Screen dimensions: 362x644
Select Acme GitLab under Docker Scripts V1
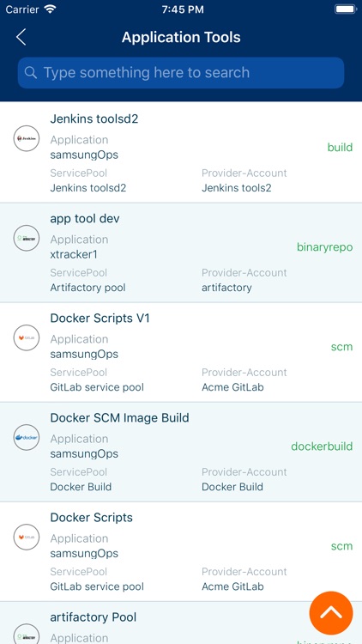tap(232, 387)
